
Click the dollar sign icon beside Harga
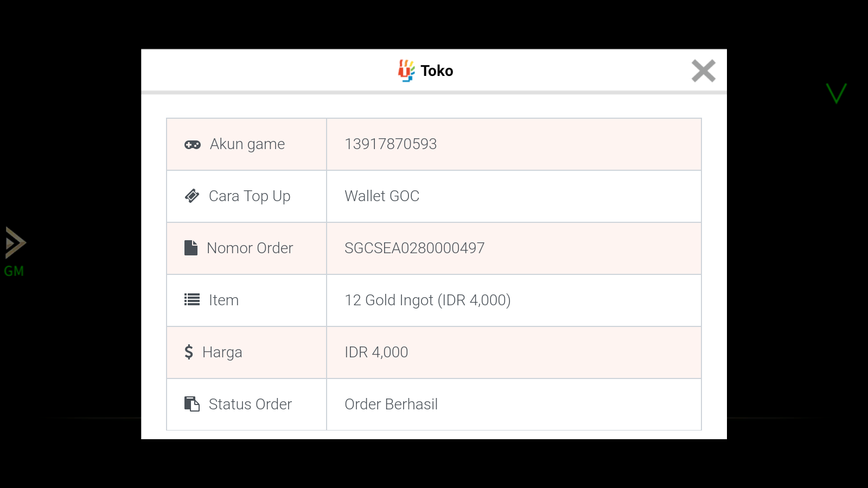coord(189,352)
